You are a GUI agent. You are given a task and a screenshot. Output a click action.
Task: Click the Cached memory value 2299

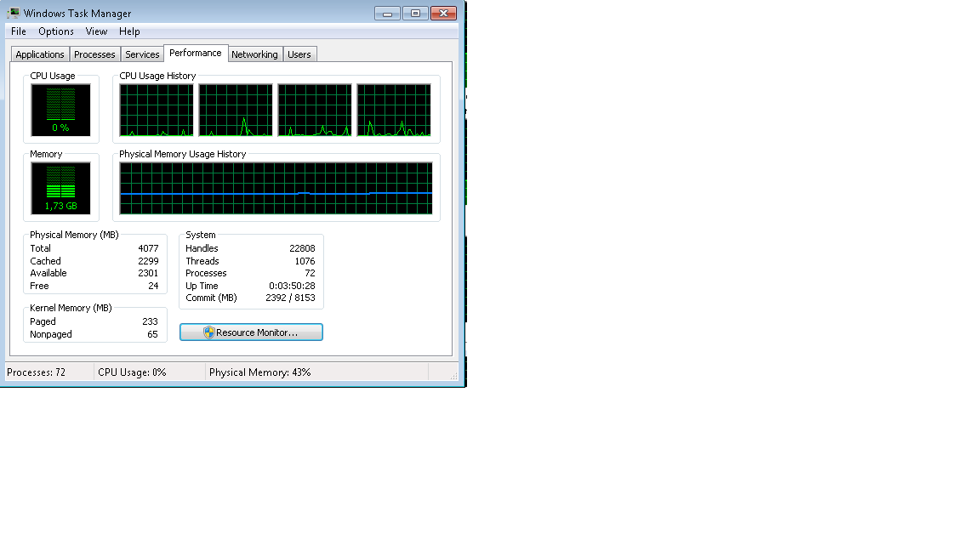[148, 261]
